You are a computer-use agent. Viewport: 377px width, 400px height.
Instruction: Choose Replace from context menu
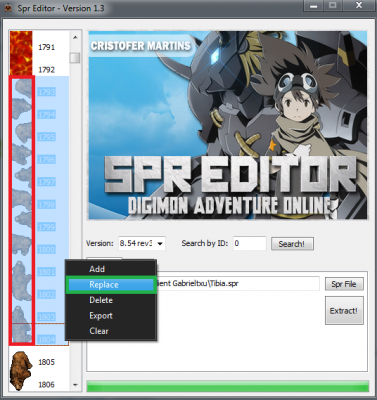coord(111,285)
